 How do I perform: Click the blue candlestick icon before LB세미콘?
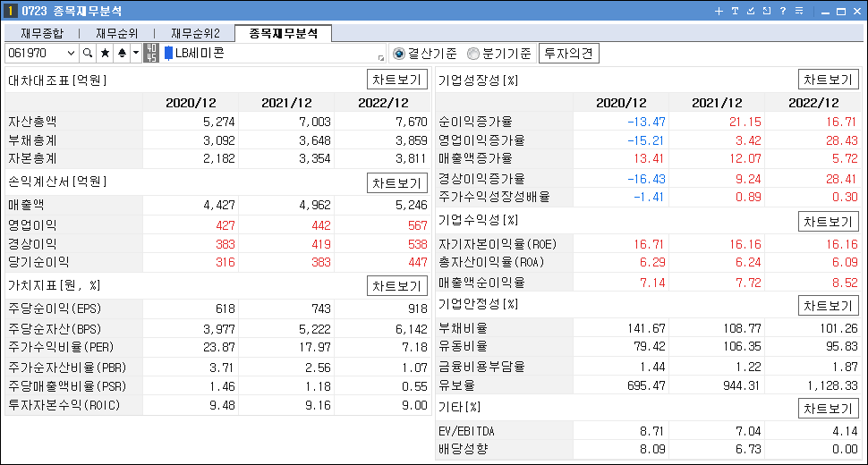coord(168,53)
